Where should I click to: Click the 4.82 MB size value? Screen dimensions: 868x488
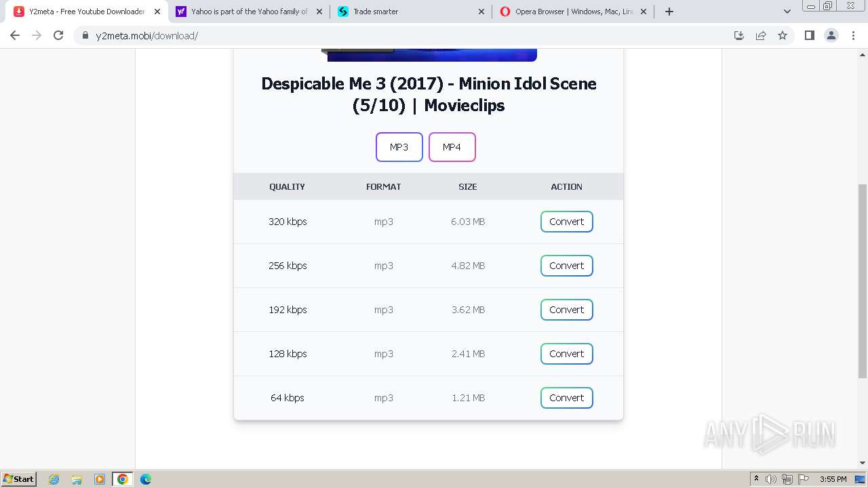click(x=468, y=266)
